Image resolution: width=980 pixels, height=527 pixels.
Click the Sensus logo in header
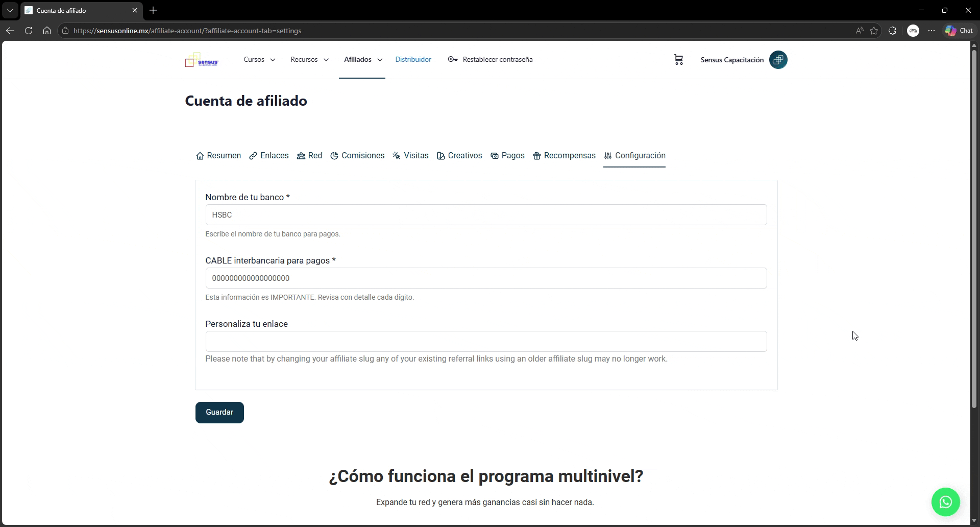202,60
